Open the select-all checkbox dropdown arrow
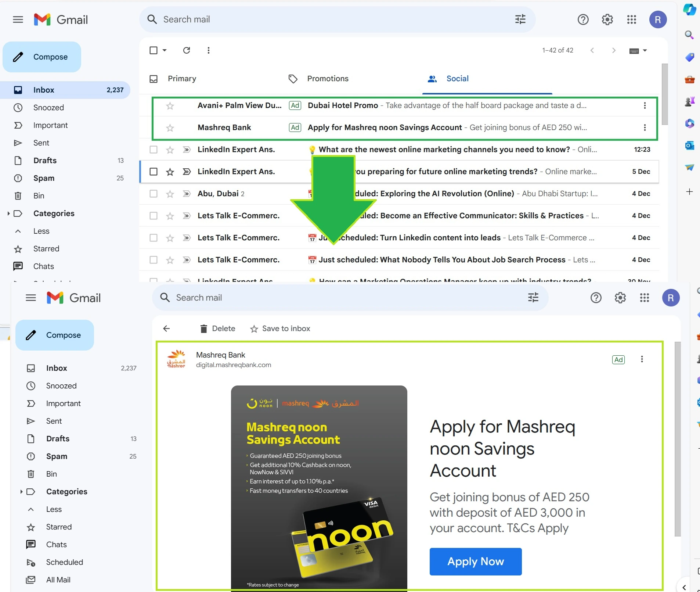Viewport: 700px width, 592px height. 165,50
